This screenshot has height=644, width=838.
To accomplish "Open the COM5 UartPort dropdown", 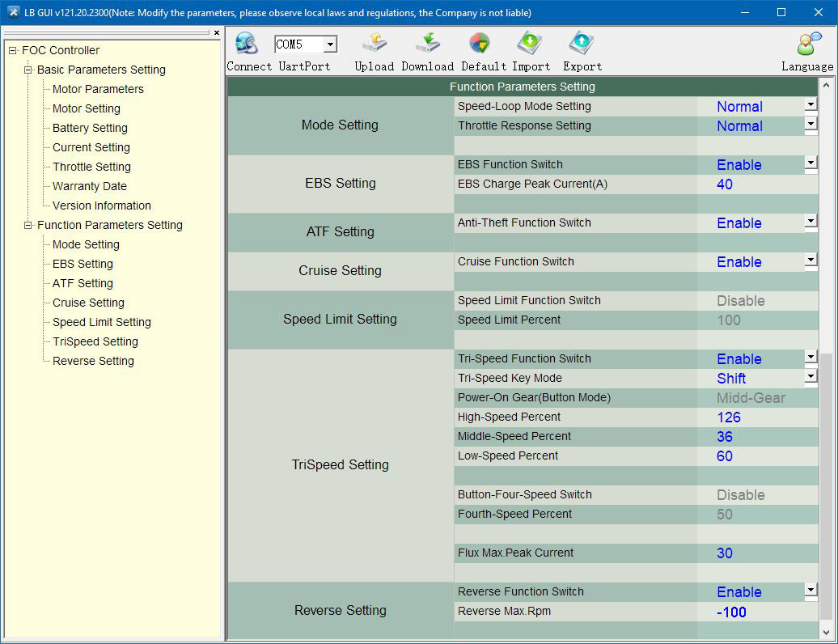I will tap(330, 45).
